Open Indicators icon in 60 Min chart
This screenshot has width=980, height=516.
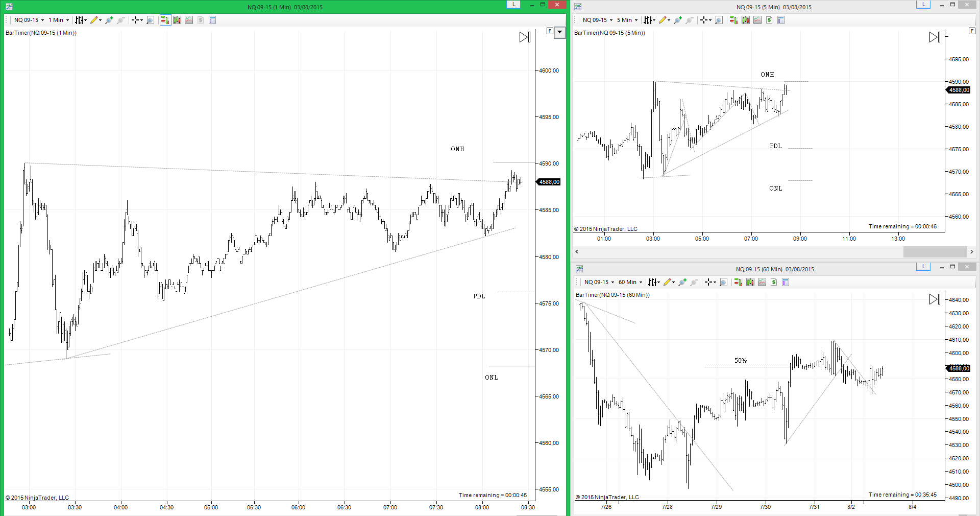click(x=762, y=282)
